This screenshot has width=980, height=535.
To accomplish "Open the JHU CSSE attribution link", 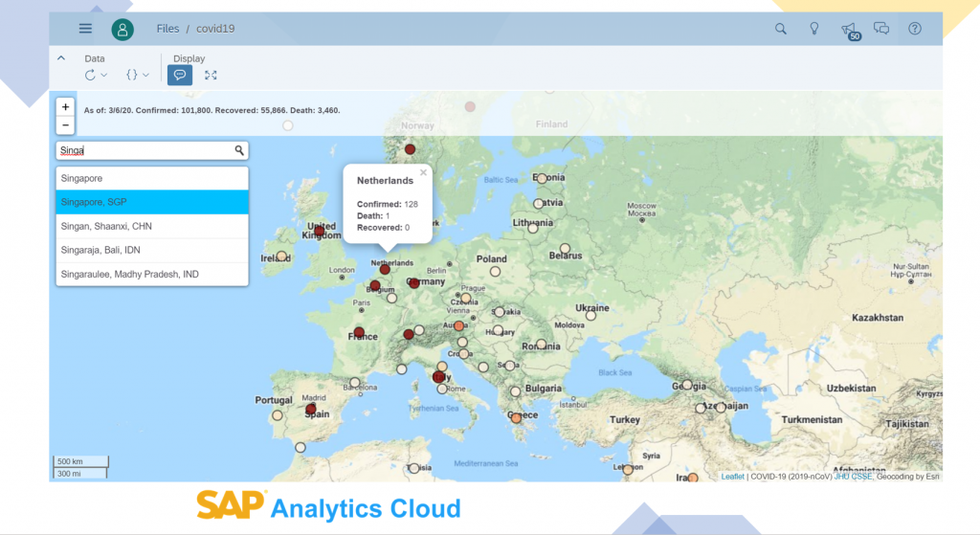I will click(853, 477).
